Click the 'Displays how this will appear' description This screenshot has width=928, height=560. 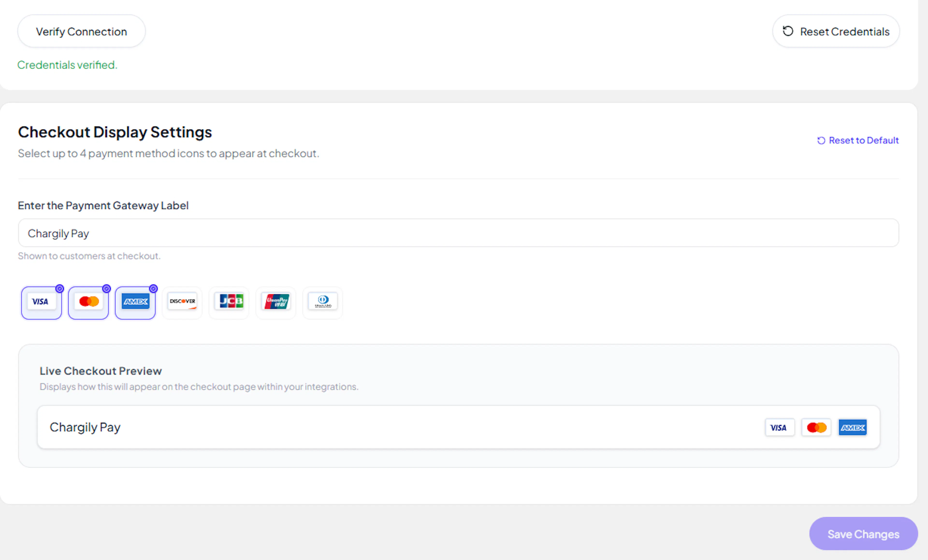pos(199,387)
